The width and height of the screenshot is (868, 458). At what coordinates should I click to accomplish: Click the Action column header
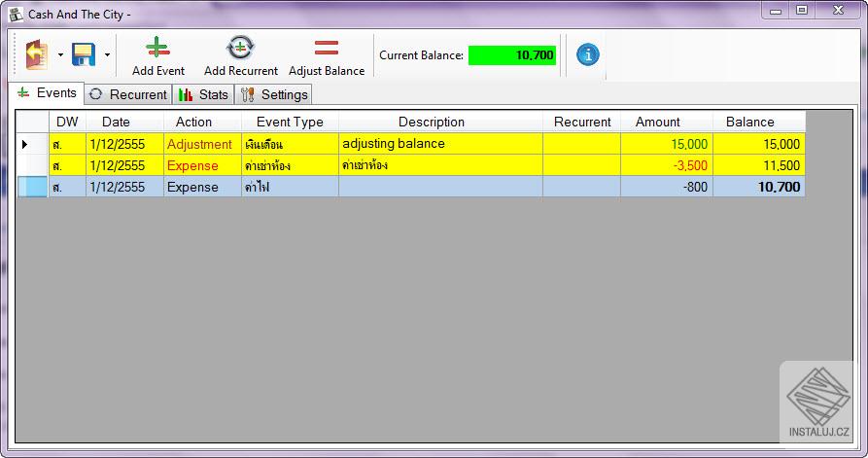[x=202, y=122]
